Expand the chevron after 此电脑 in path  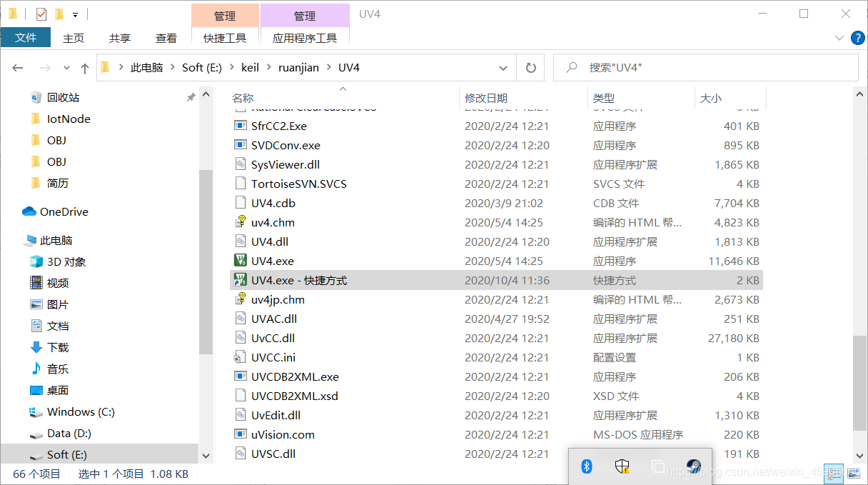pos(172,68)
